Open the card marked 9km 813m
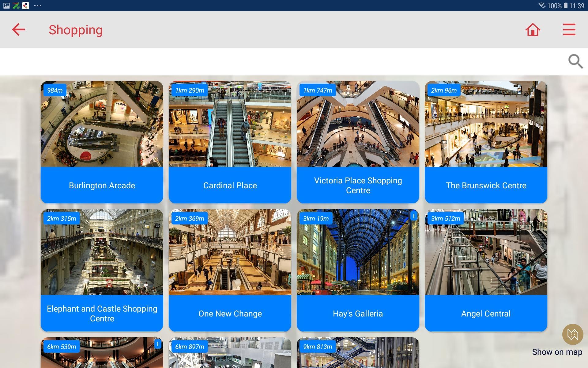 (358, 353)
